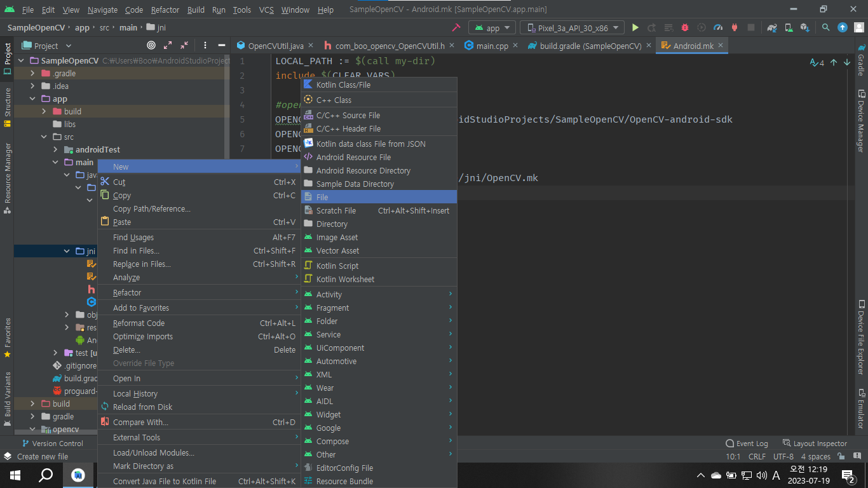The height and width of the screenshot is (488, 868).
Task: Choose File in the New submenu
Action: (x=379, y=197)
